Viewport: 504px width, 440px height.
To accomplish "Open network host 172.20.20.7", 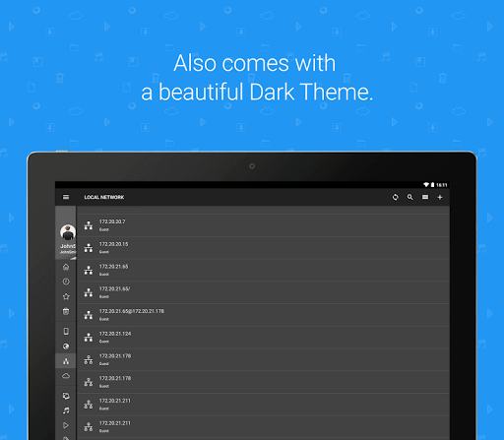I will click(x=263, y=225).
